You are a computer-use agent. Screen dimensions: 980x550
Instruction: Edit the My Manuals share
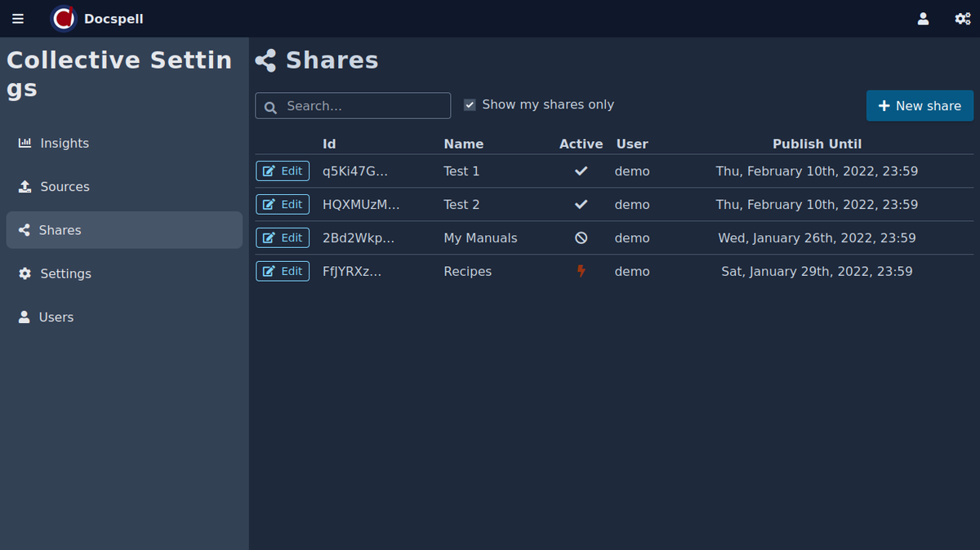tap(283, 238)
